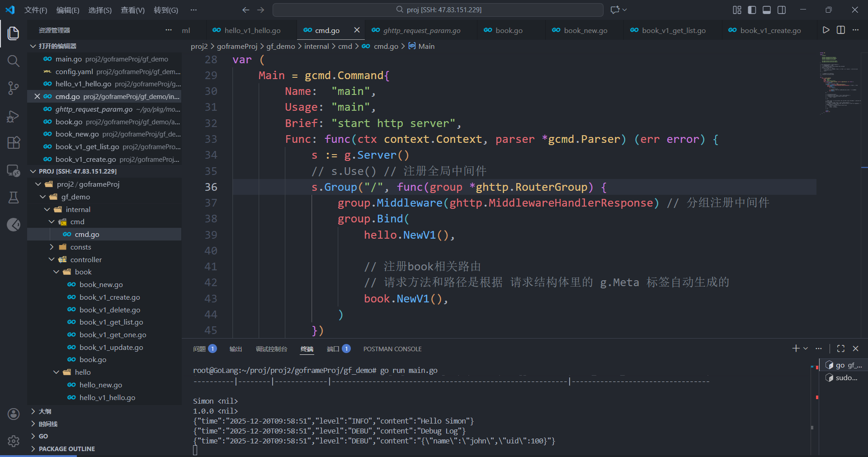Screen dimensions: 868x457
Task: Open Remote Explorer icon in activity bar
Action: tap(14, 170)
